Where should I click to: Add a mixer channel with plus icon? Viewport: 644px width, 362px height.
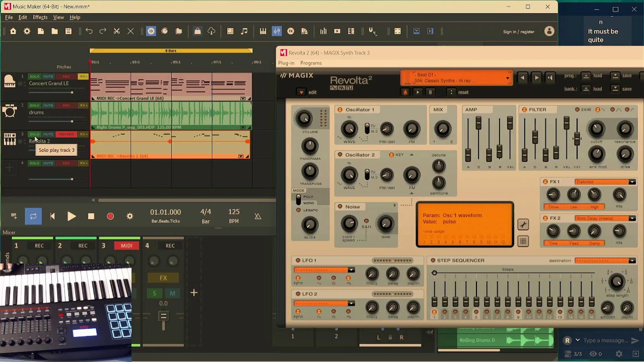194,293
